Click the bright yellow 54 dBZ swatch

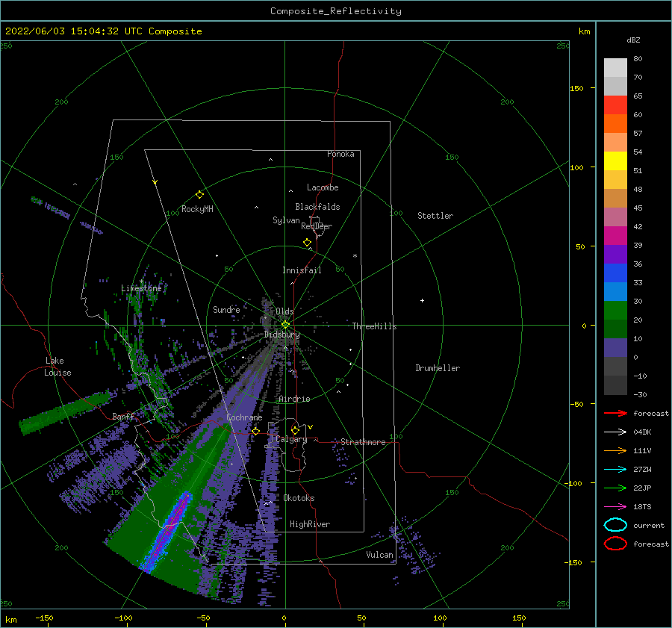click(615, 161)
